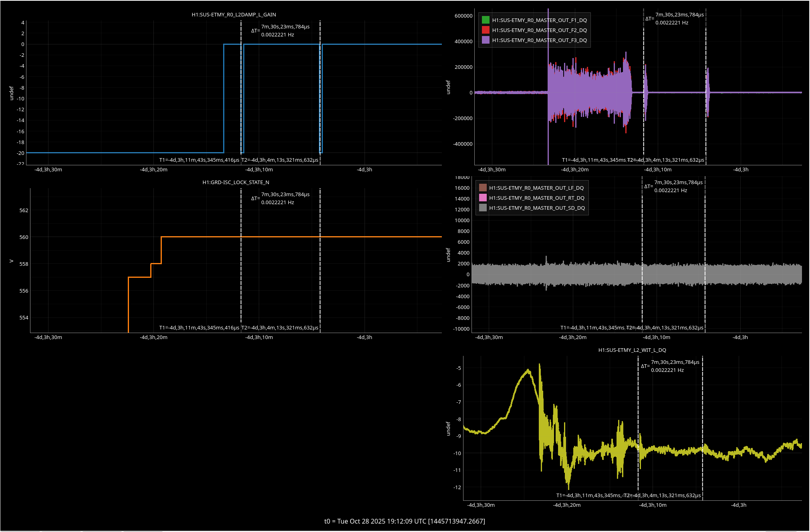Image resolution: width=810 pixels, height=532 pixels.
Task: Click the T2 cursor label in lock state plot
Action: click(x=280, y=327)
